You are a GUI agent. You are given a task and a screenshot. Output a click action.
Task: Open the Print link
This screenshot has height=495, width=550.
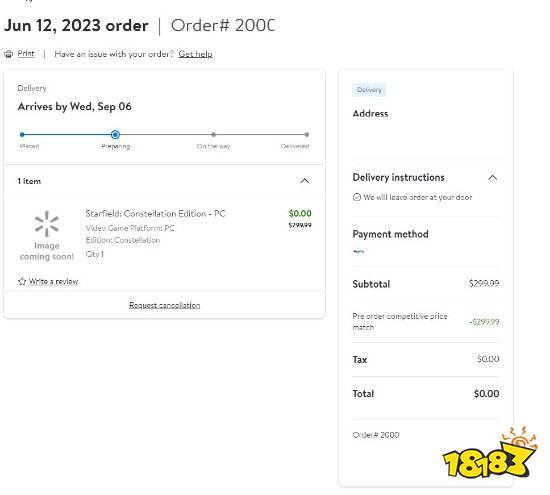click(x=26, y=54)
